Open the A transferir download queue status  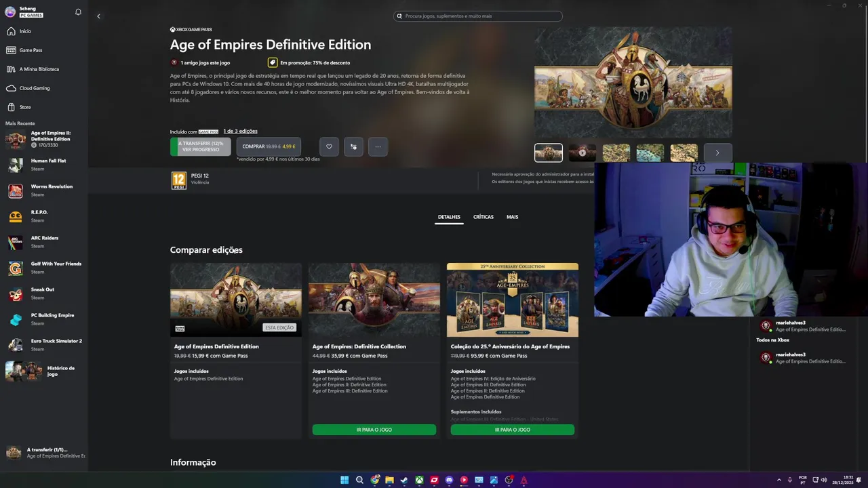44,453
